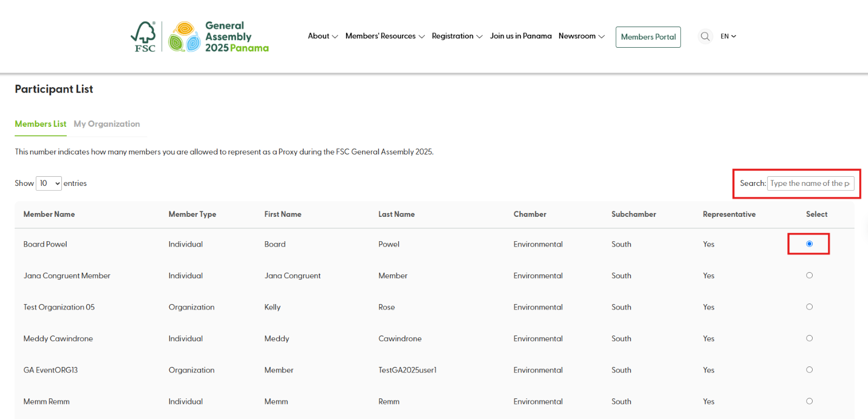Switch to the Members List tab

tap(41, 124)
